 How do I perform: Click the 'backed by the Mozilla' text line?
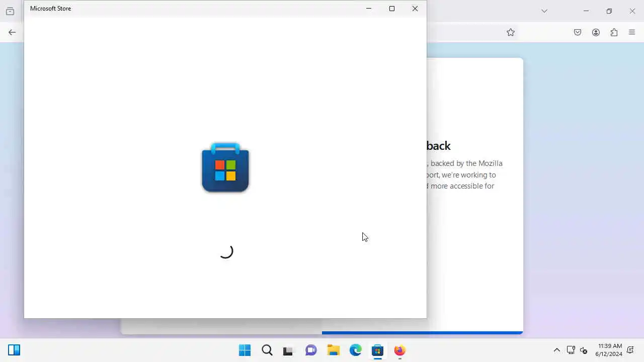466,163
